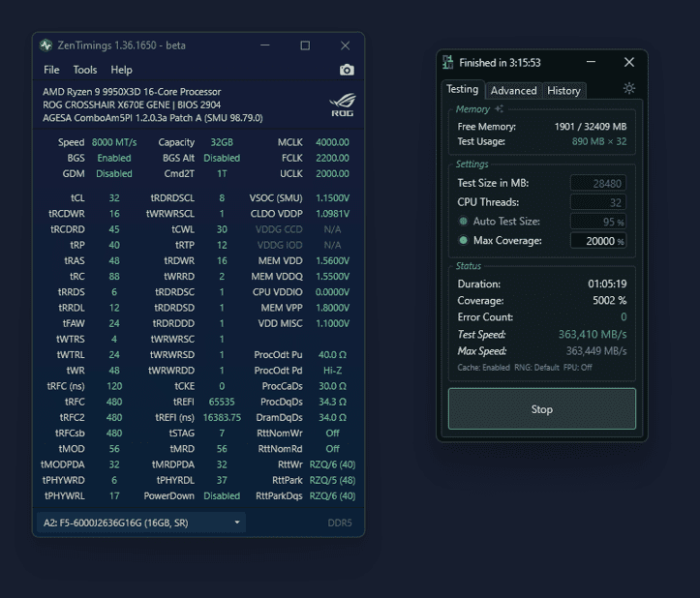Click the PowerDown Disabled value

[x=222, y=495]
